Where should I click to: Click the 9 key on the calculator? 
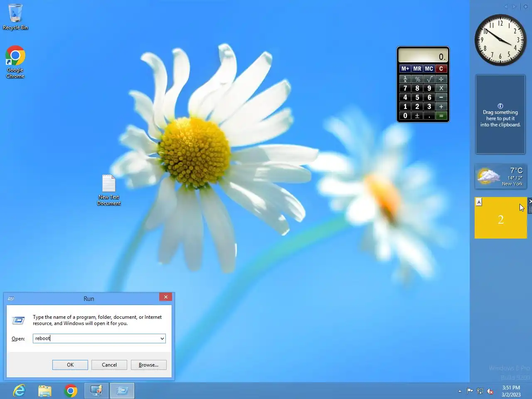click(x=429, y=88)
